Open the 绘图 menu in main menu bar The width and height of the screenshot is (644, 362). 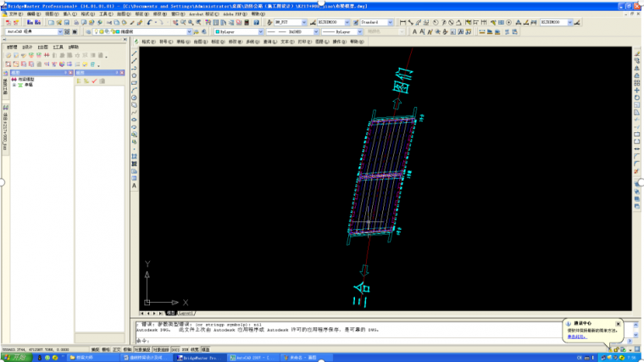click(124, 14)
